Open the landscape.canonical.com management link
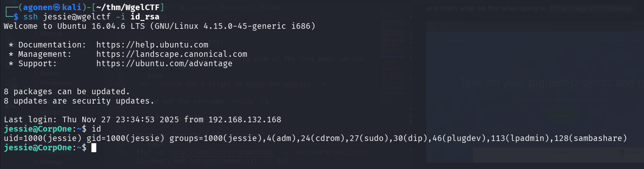644x169 pixels. 172,54
